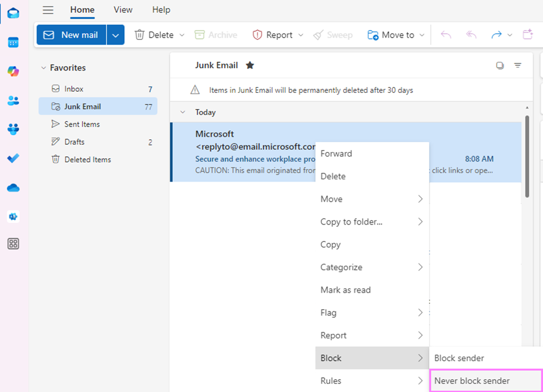Open the Drafts folder
The image size is (543, 392).
(98, 142)
